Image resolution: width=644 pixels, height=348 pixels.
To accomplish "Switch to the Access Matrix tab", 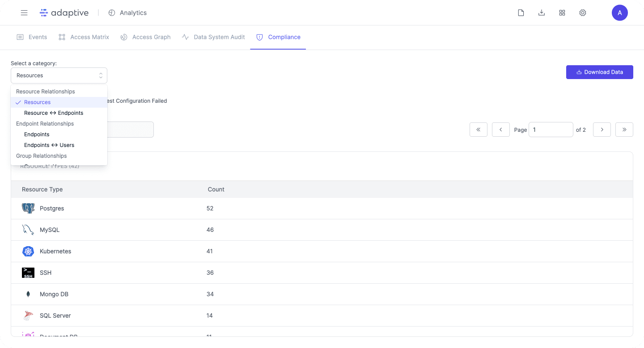I will click(84, 37).
